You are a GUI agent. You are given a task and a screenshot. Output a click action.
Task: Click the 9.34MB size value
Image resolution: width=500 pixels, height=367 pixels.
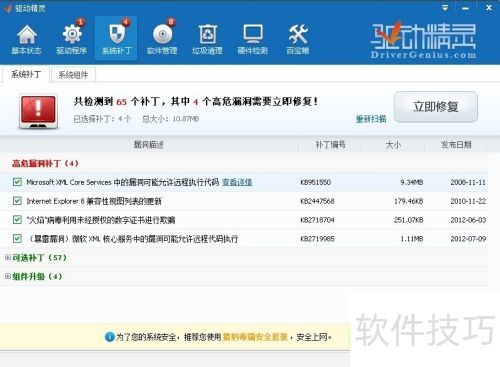click(x=411, y=182)
